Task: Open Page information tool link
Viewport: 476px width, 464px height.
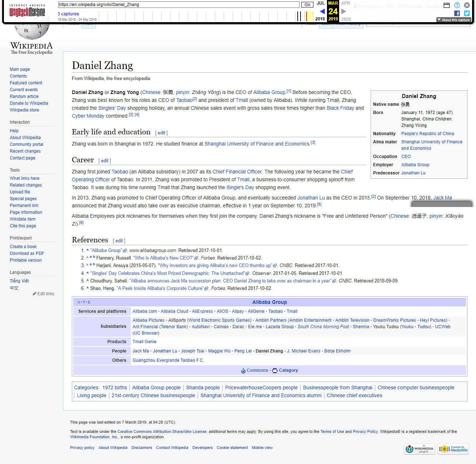Action: point(26,212)
